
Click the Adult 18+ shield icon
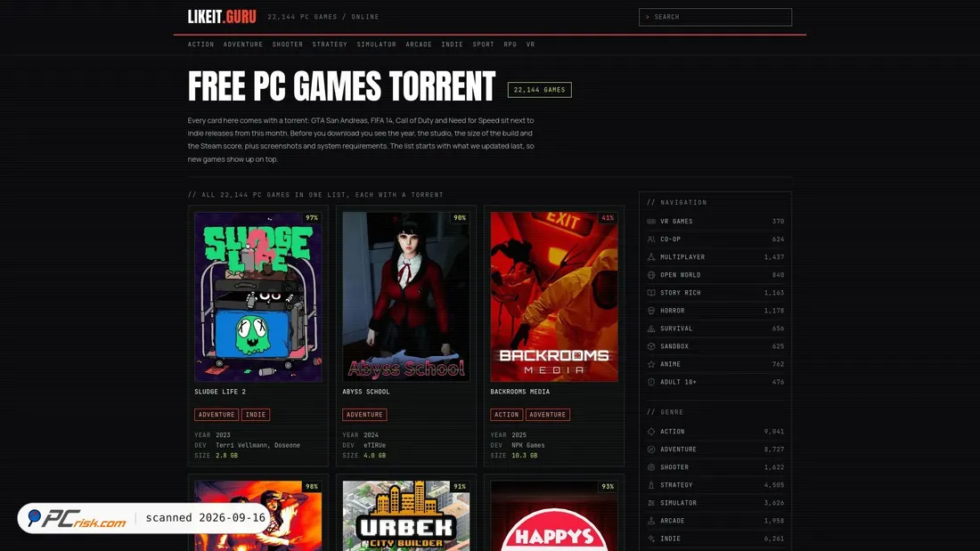click(651, 382)
